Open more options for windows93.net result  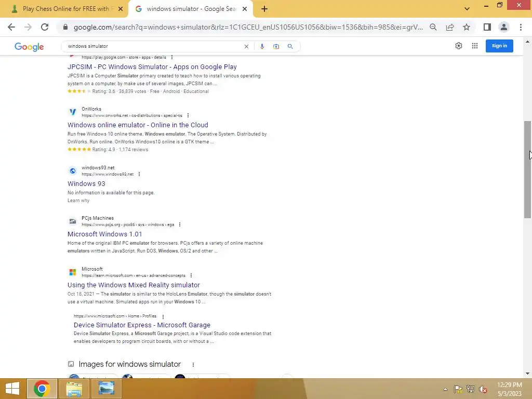[139, 174]
